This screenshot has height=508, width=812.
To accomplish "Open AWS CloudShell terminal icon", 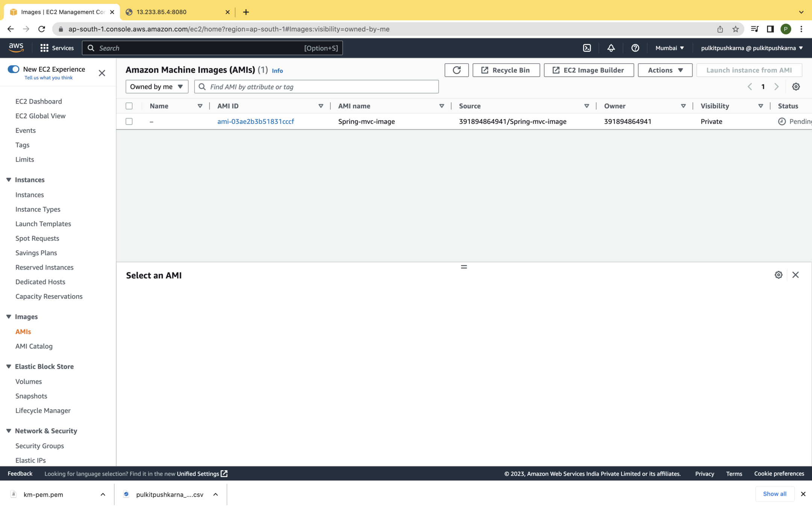I will [587, 48].
